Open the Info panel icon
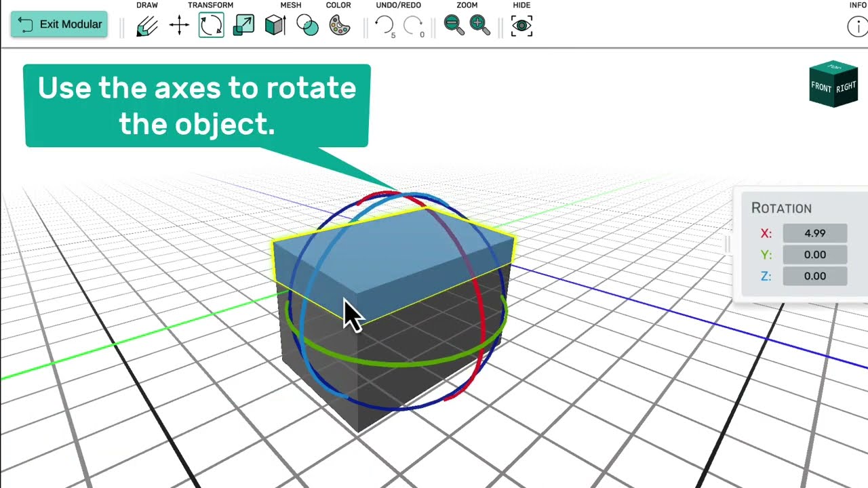The height and width of the screenshot is (488, 868). [859, 26]
